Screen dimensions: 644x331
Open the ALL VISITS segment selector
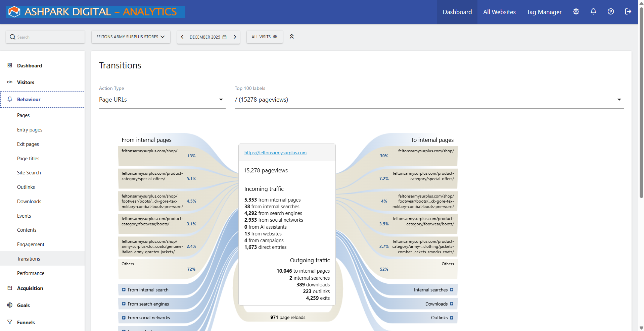(264, 37)
